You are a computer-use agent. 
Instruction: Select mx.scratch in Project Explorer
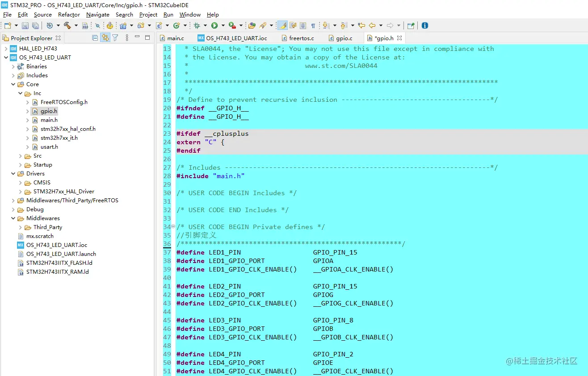(x=40, y=236)
